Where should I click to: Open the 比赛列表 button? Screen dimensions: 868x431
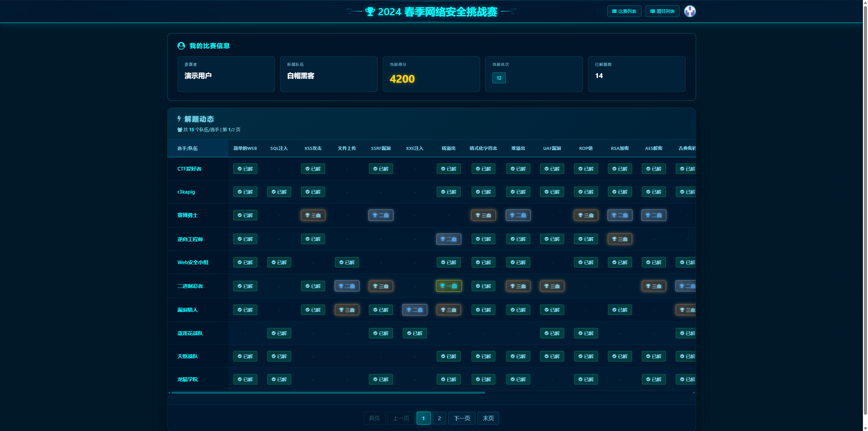(x=624, y=11)
